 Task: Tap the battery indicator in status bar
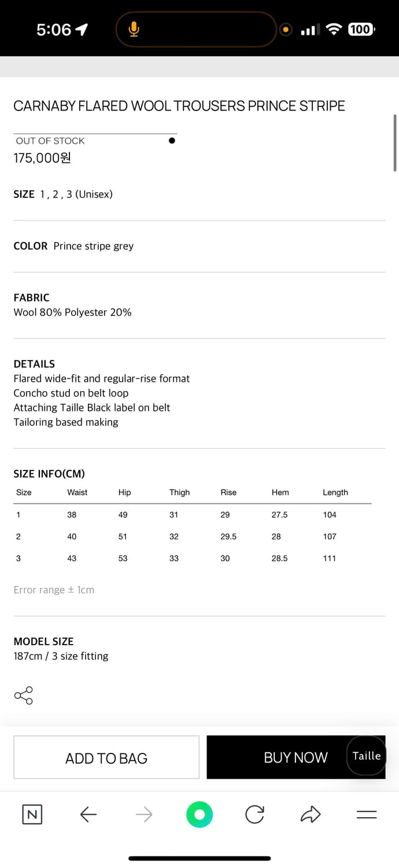pos(361,29)
